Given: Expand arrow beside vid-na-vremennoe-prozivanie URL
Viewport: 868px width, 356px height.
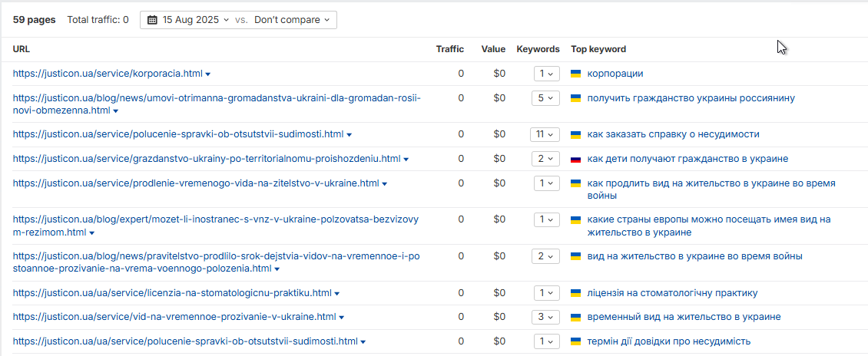Looking at the screenshot, I should (342, 318).
